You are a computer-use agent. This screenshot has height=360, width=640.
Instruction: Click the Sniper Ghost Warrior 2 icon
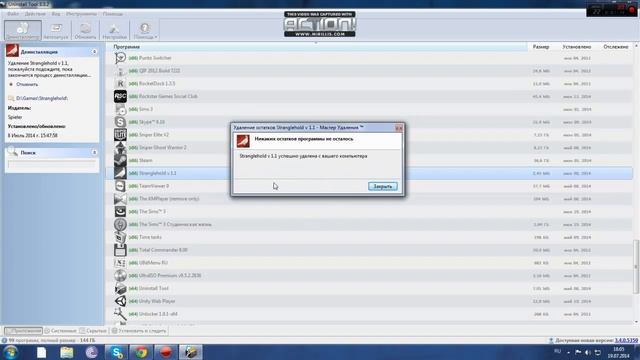(120, 148)
